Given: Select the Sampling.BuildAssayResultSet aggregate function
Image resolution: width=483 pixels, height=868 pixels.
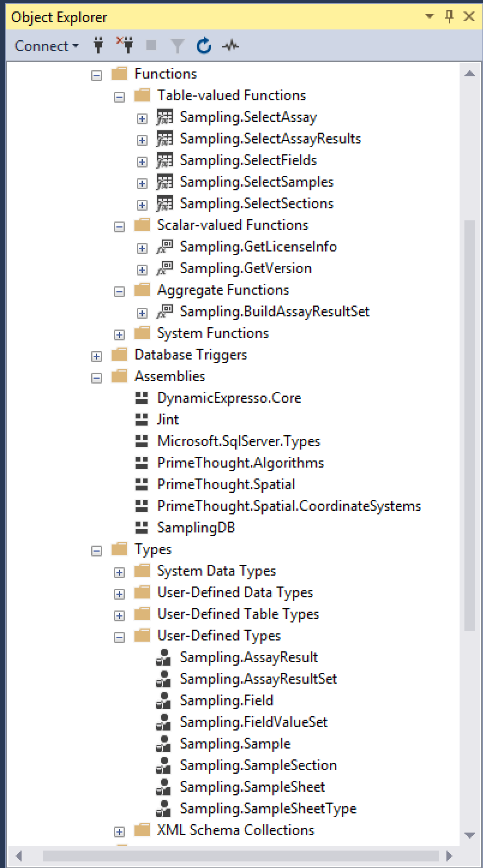Looking at the screenshot, I should (275, 312).
